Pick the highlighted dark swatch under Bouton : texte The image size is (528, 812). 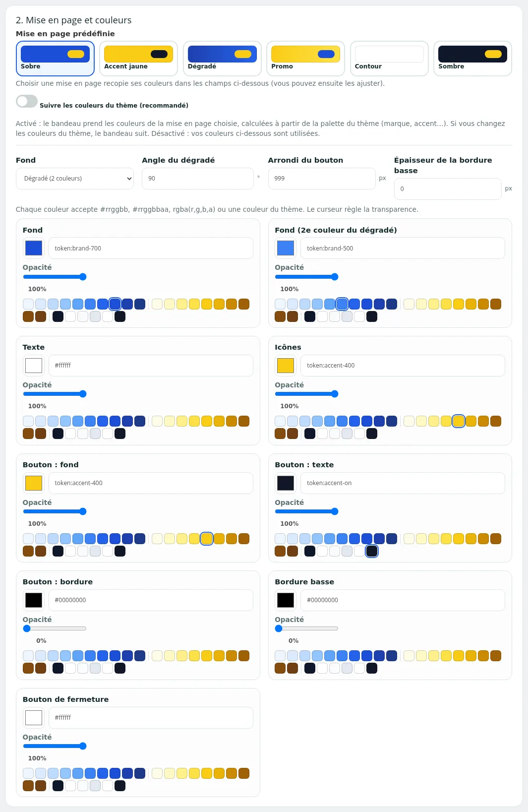point(372,551)
